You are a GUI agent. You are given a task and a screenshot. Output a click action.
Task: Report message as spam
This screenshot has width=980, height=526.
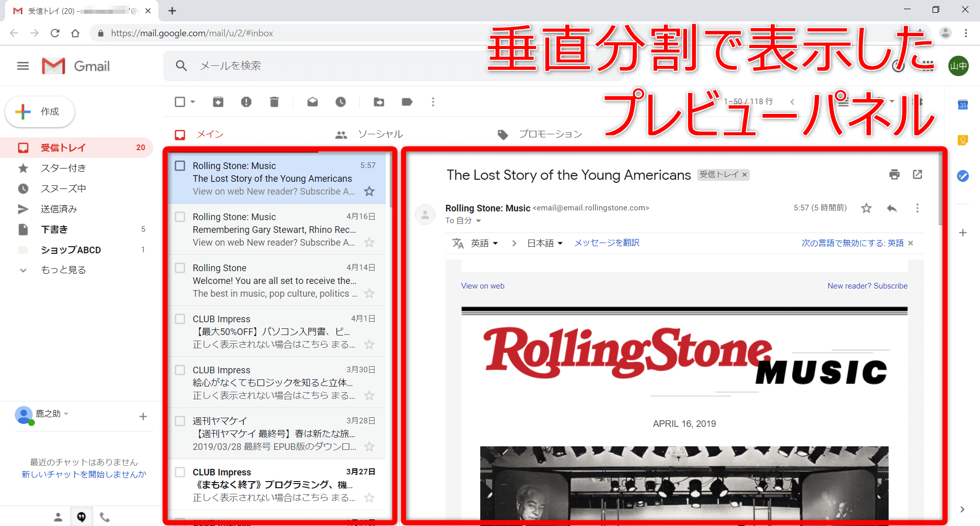[x=246, y=102]
